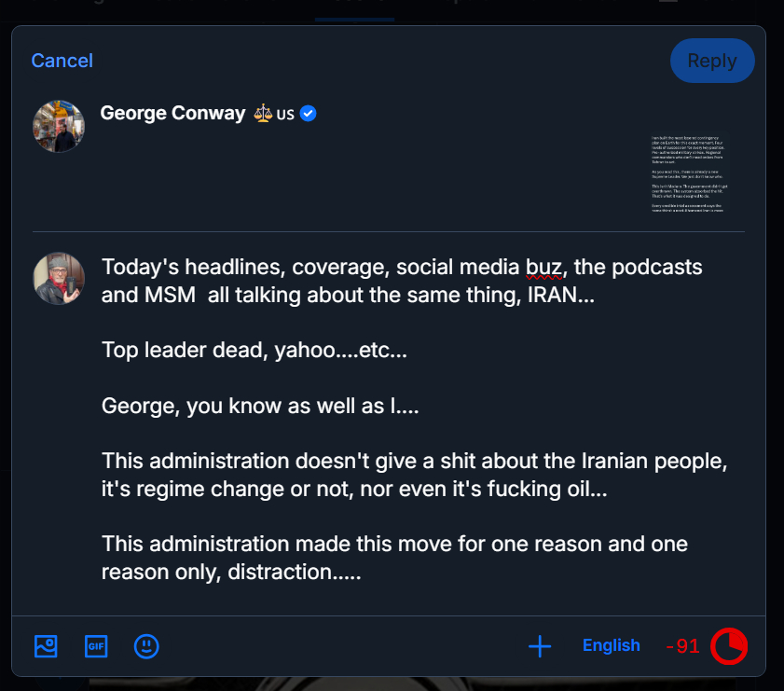Viewport: 784px width, 691px height.
Task: Open the image upload picker
Action: (x=46, y=645)
